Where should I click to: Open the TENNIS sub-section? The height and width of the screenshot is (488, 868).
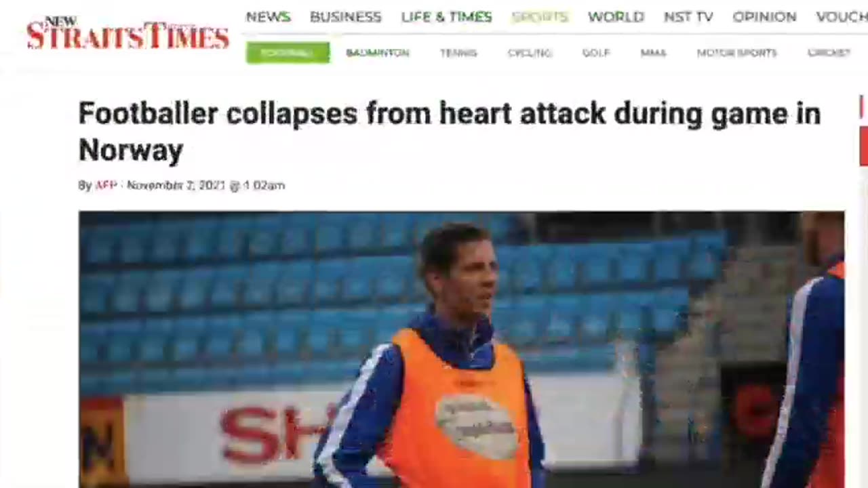(x=458, y=53)
